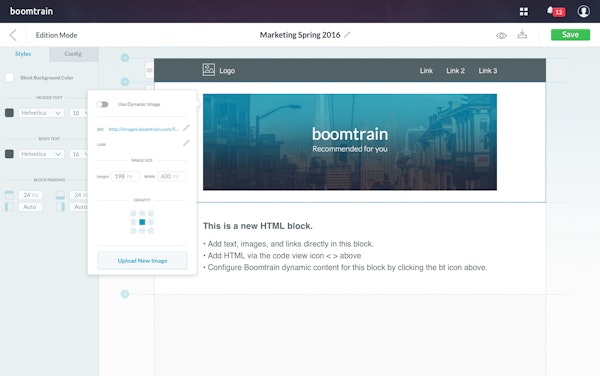Click the bottom padding icon
This screenshot has height=376, width=600.
60,195
